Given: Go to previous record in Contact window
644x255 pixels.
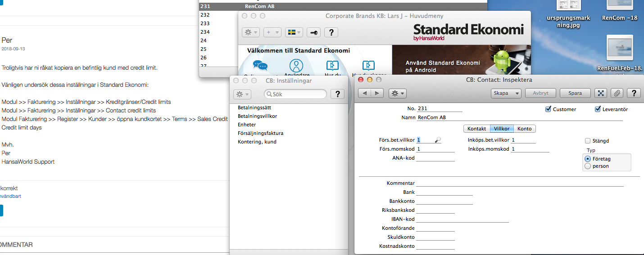Looking at the screenshot, I should (364, 93).
